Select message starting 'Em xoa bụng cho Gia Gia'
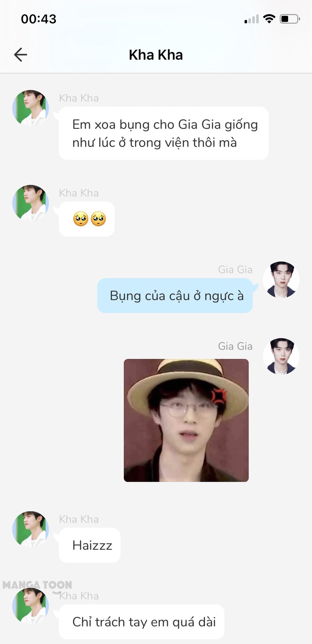Screen dimensions: 312x644 (x=164, y=133)
